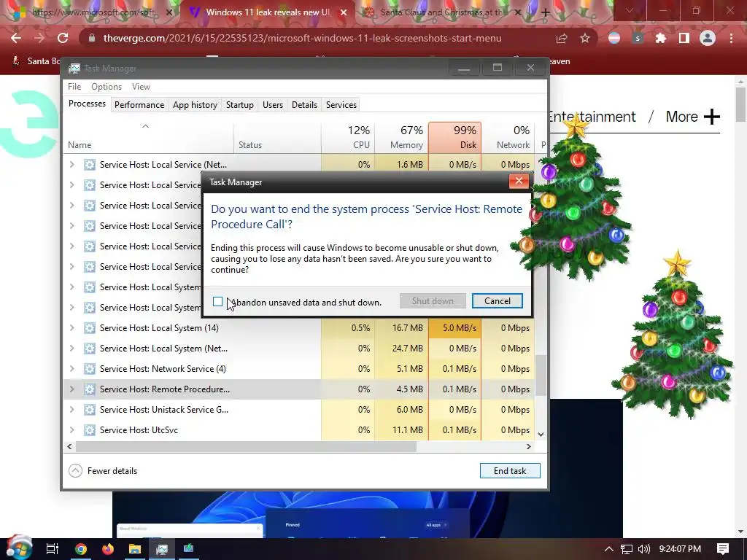Sort processes by Network column
The height and width of the screenshot is (560, 747).
(508, 137)
